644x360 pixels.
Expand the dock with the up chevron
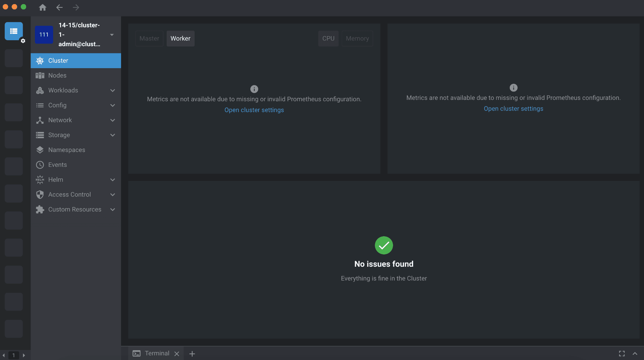[x=635, y=353]
